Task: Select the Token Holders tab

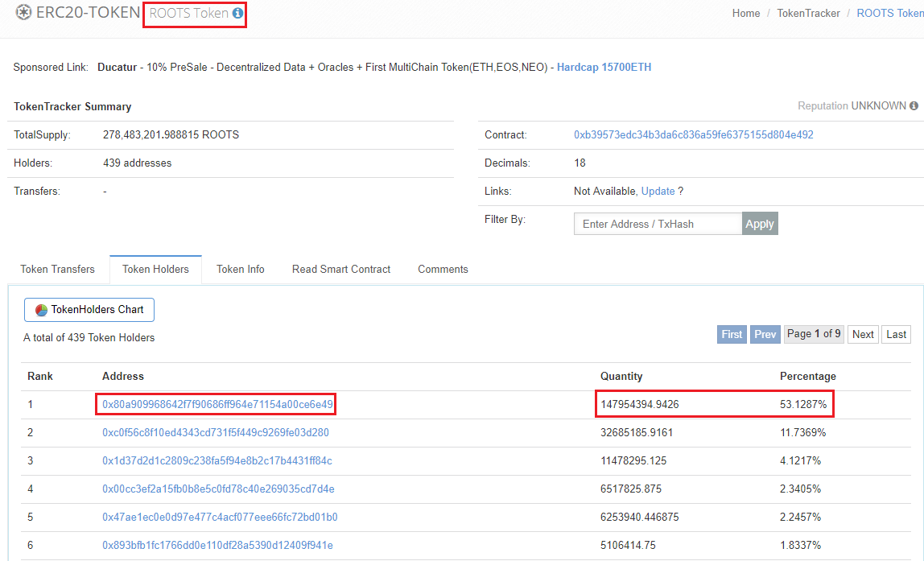Action: 155,270
